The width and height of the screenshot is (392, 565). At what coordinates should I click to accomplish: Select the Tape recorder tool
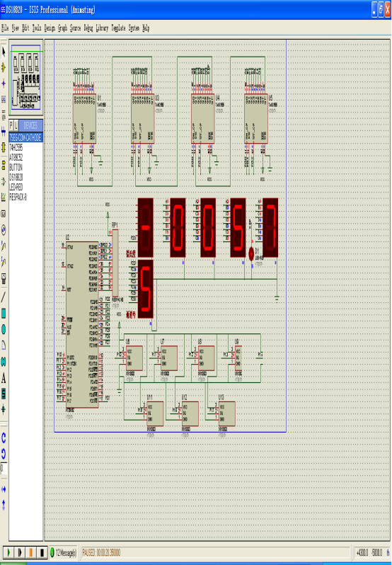point(4,214)
